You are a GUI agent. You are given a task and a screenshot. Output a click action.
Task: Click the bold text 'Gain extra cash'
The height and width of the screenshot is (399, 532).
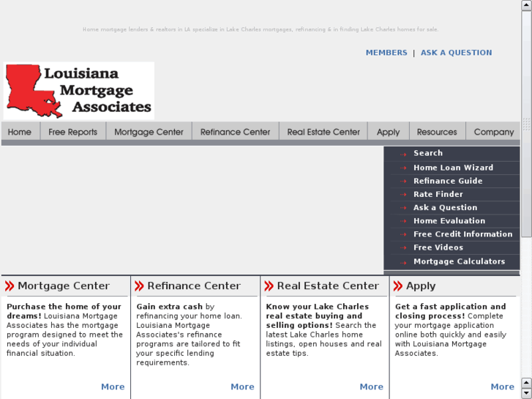point(169,307)
